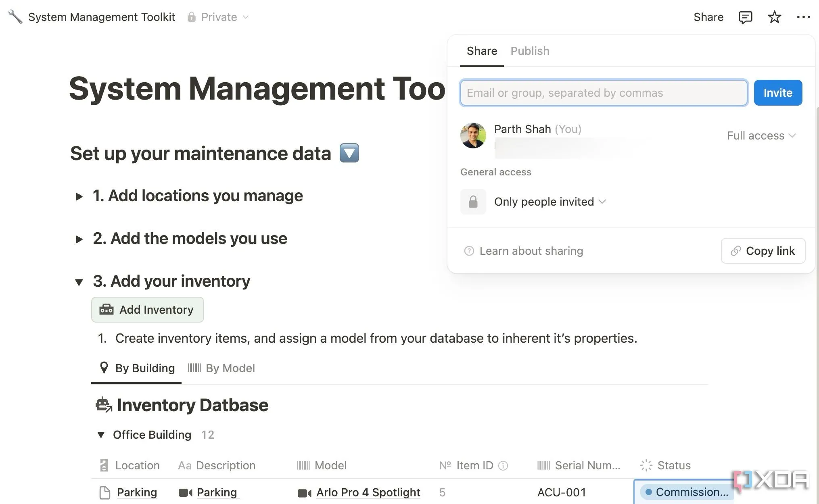Click the Inventory Datbase robot icon
The width and height of the screenshot is (819, 504).
pos(104,405)
